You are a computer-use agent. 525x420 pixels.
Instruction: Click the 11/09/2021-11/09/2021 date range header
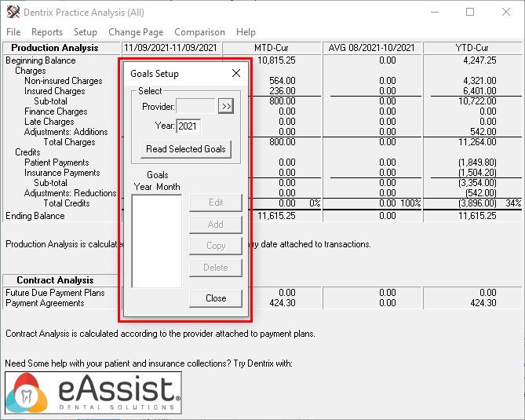click(x=170, y=48)
